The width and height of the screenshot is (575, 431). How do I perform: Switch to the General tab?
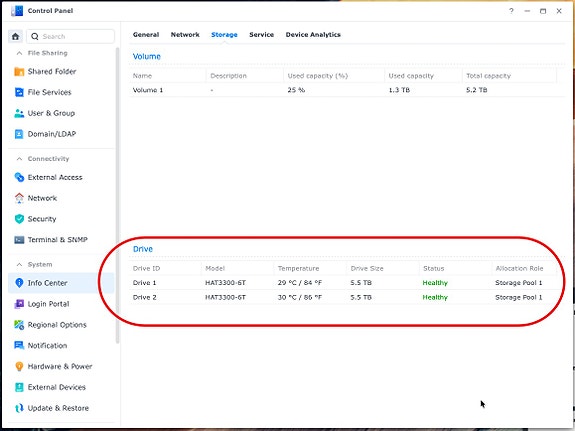pos(146,34)
